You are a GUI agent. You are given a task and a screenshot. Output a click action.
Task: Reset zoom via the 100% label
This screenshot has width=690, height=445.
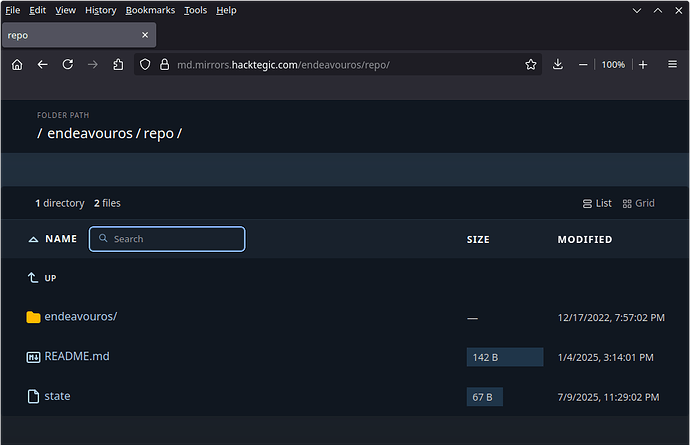pyautogui.click(x=613, y=65)
